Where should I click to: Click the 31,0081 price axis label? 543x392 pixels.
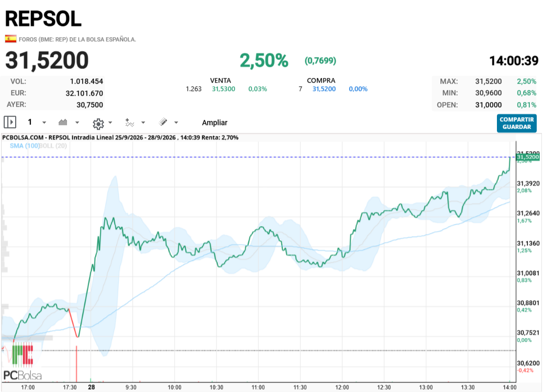click(x=528, y=273)
